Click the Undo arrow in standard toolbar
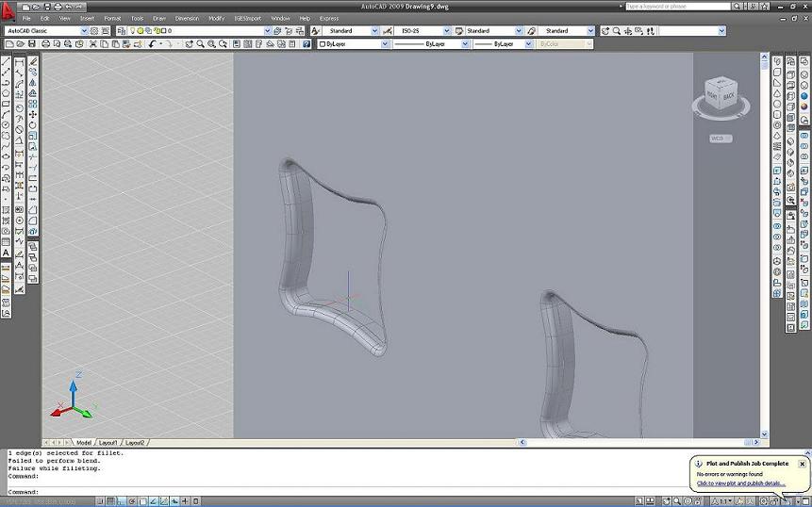812x507 pixels. (x=152, y=44)
